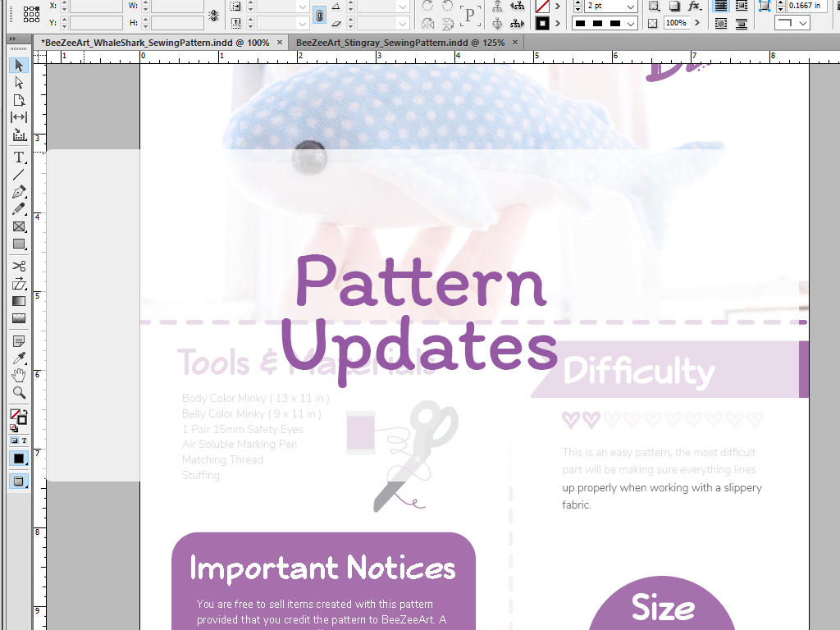Select the Page tool

point(19,100)
